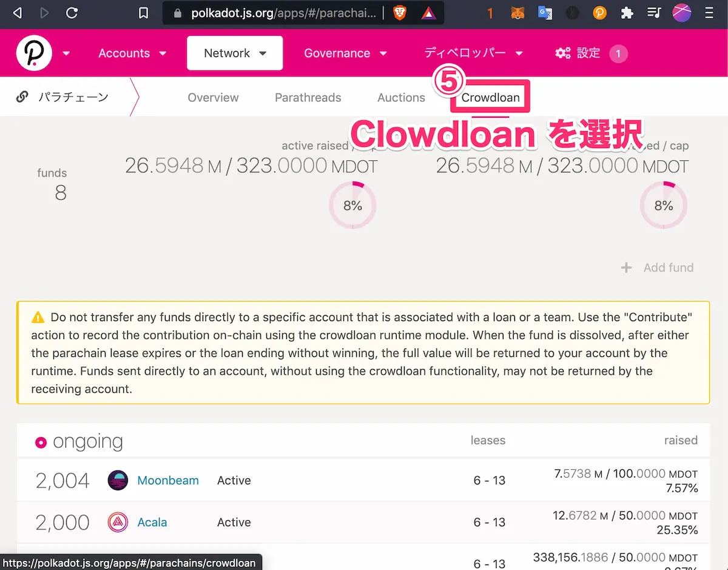Open the MetaMask fox extension
728x570 pixels.
point(517,13)
